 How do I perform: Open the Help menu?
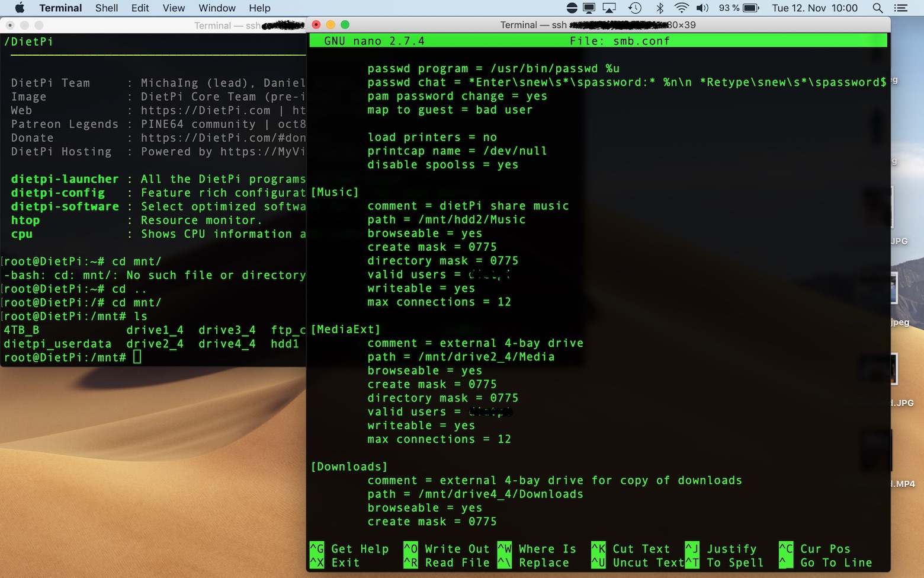[x=259, y=8]
